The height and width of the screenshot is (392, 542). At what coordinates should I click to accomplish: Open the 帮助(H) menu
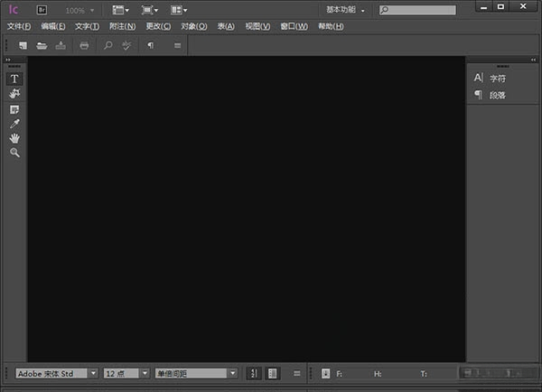tap(331, 26)
